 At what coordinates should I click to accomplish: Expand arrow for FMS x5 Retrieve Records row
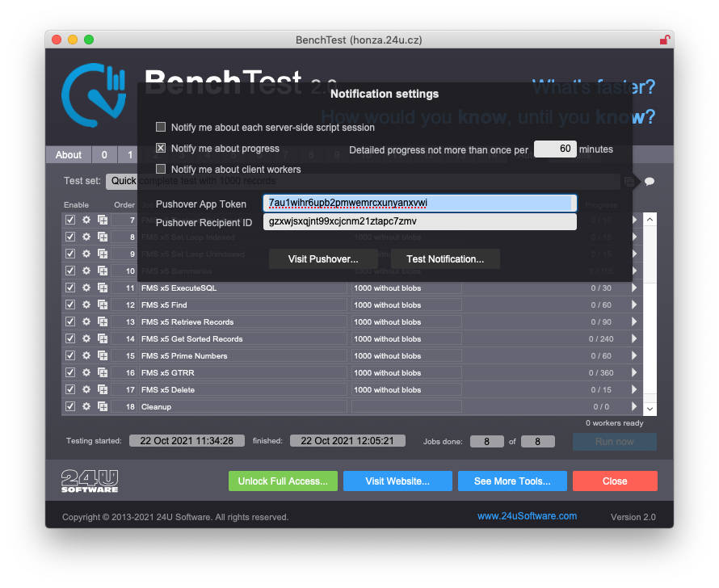click(634, 321)
